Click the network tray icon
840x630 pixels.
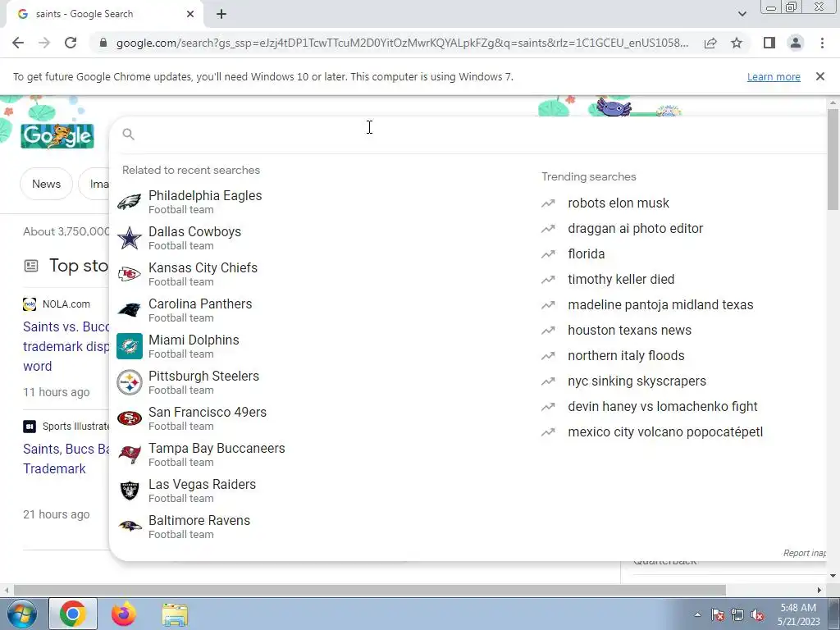tap(737, 615)
